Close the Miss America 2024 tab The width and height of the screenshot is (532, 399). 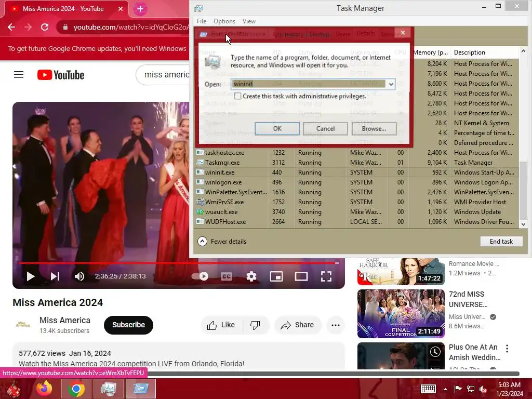point(121,9)
